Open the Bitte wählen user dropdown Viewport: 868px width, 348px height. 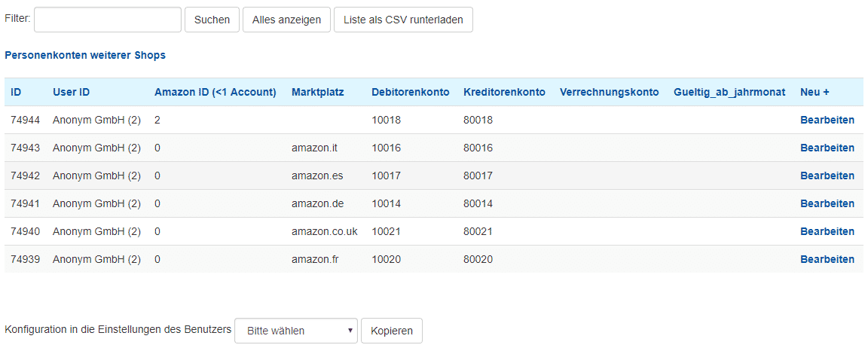pyautogui.click(x=296, y=331)
